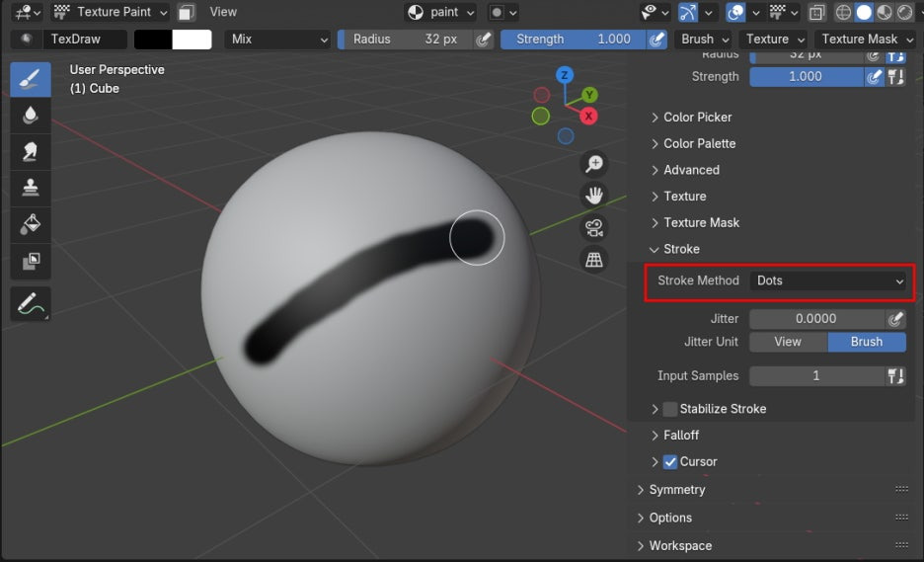Switch to solid shading
This screenshot has width=924, height=562.
864,12
